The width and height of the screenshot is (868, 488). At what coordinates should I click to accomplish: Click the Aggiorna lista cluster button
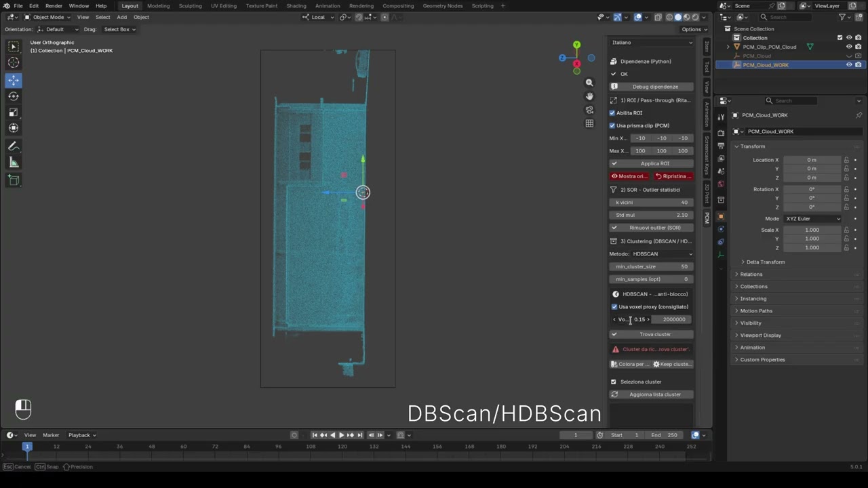click(652, 394)
